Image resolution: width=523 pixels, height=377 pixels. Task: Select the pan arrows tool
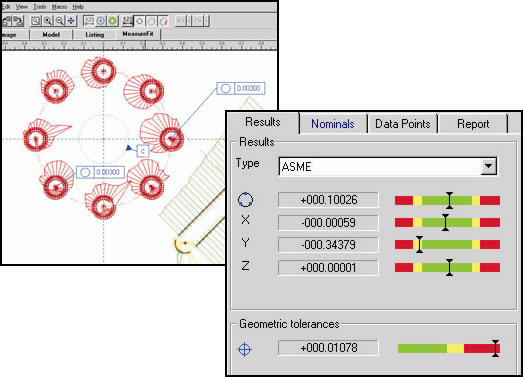[x=71, y=21]
